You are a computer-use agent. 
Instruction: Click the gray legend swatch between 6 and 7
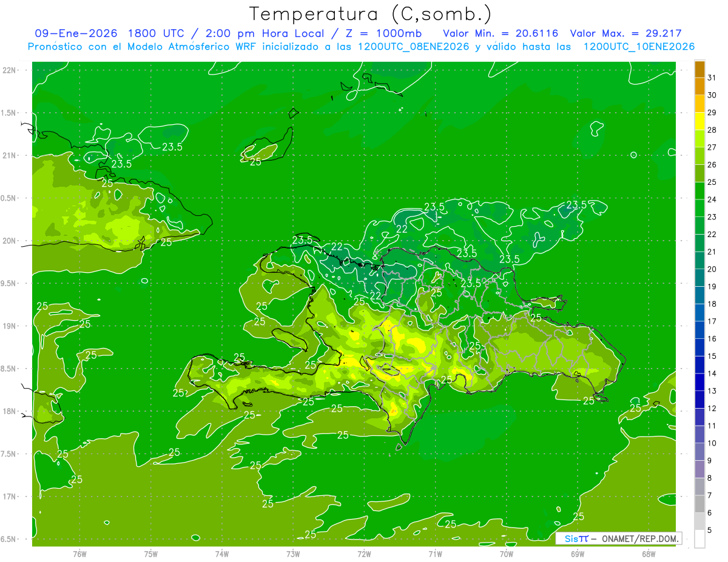tap(699, 504)
